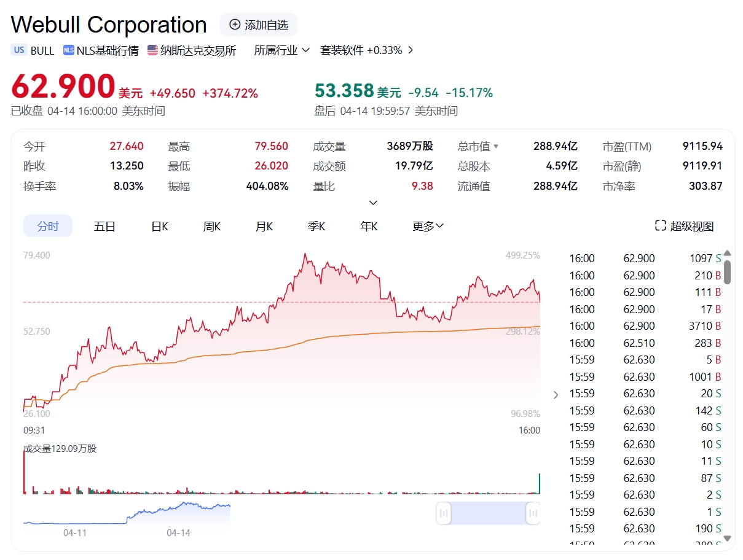Click the 最高 value 79.560
Viewport: 743px width, 560px height.
point(272,146)
